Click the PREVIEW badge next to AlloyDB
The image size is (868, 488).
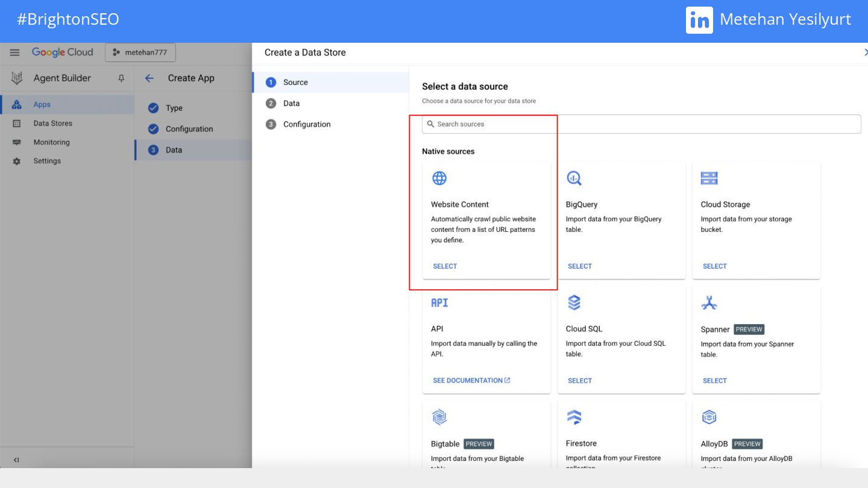pyautogui.click(x=747, y=444)
